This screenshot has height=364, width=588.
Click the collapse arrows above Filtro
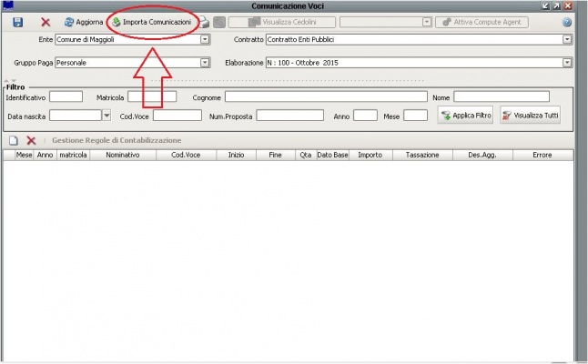coord(10,81)
